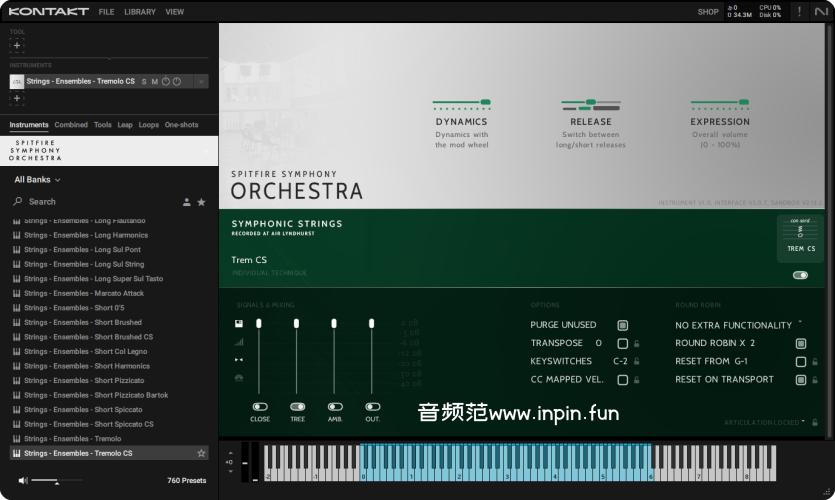Solo the Tremolo CS instrument (S)
The image size is (835, 500).
click(144, 81)
